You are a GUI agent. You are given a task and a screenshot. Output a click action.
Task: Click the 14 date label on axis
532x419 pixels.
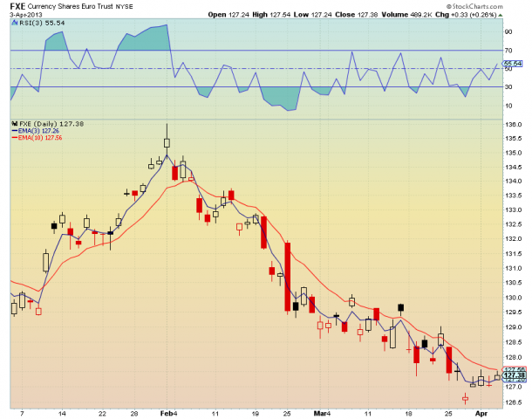(61, 414)
